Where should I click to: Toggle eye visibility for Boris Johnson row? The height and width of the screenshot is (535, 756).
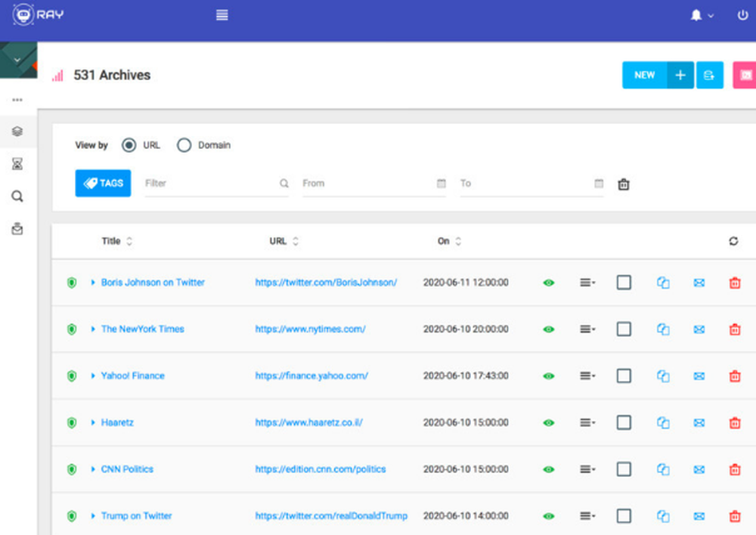(x=549, y=283)
